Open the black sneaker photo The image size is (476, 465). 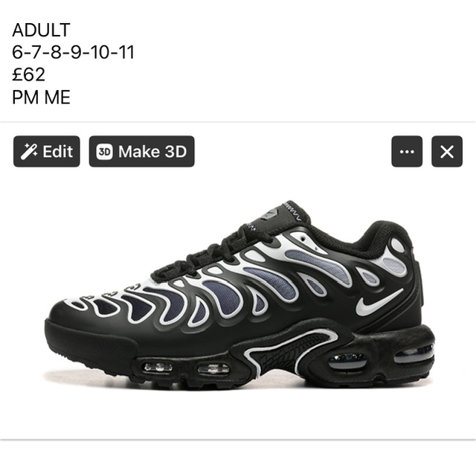tap(239, 294)
